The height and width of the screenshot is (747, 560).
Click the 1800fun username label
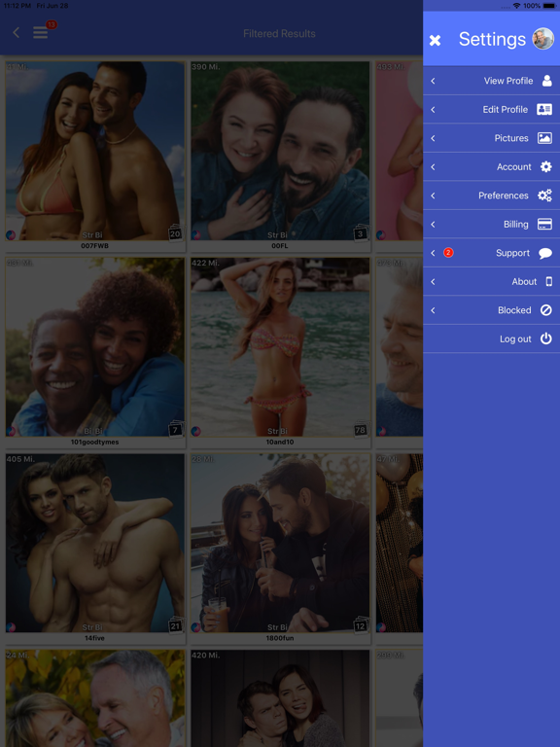pyautogui.click(x=280, y=638)
